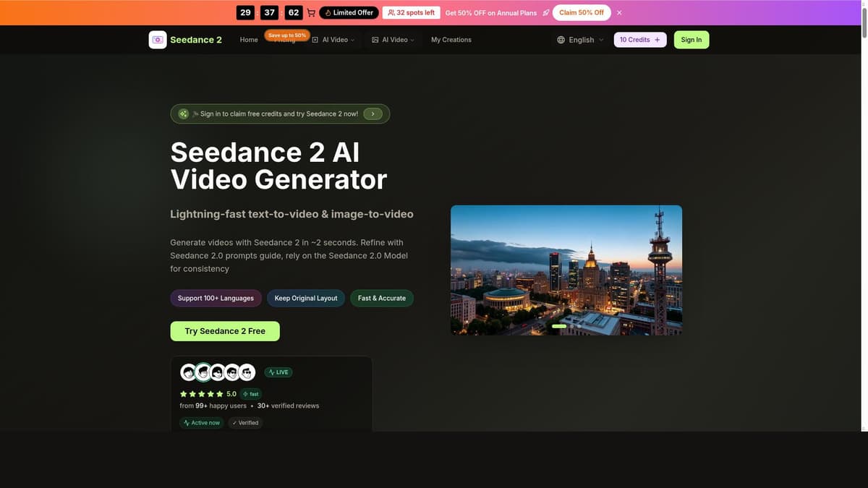This screenshot has height=488, width=868.
Task: Navigate to My Creations
Action: (451, 38)
